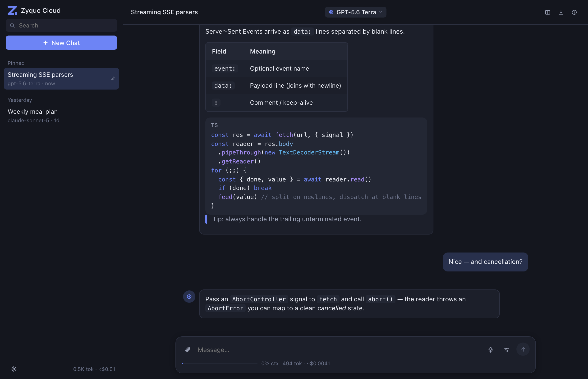Click 'gpt-5.6-terra · now' chat subtitle
588x379 pixels.
coord(31,83)
